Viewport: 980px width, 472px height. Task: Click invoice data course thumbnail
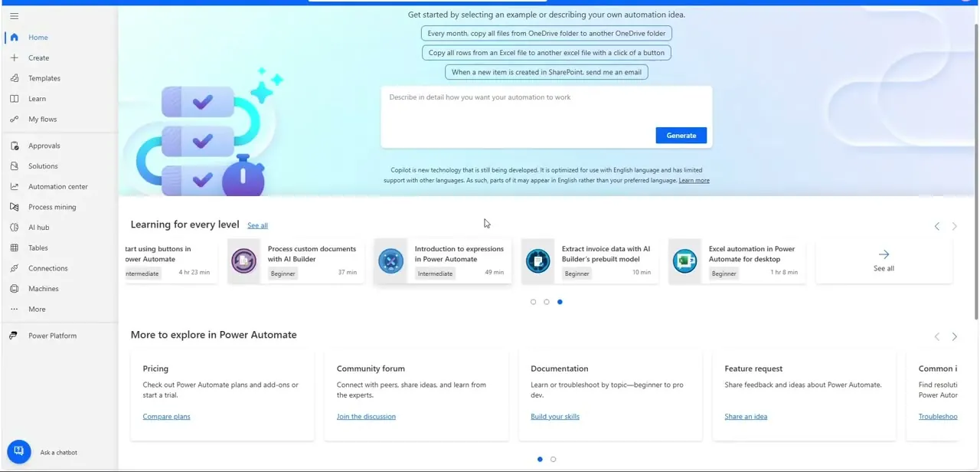pyautogui.click(x=538, y=261)
